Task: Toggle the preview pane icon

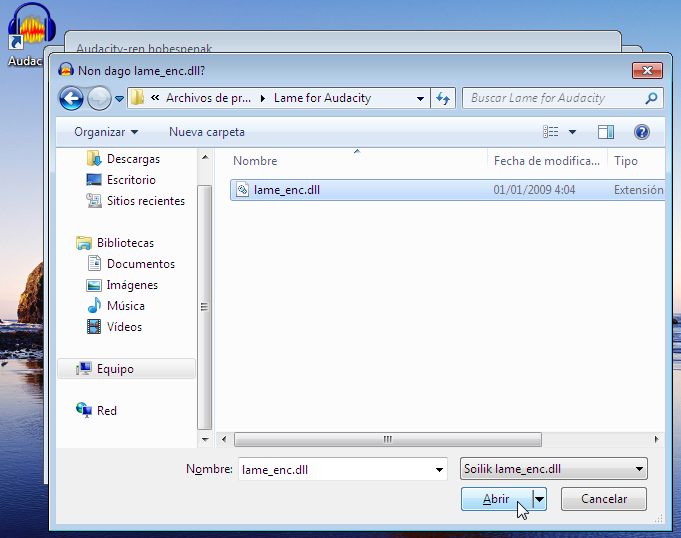Action: pyautogui.click(x=606, y=132)
